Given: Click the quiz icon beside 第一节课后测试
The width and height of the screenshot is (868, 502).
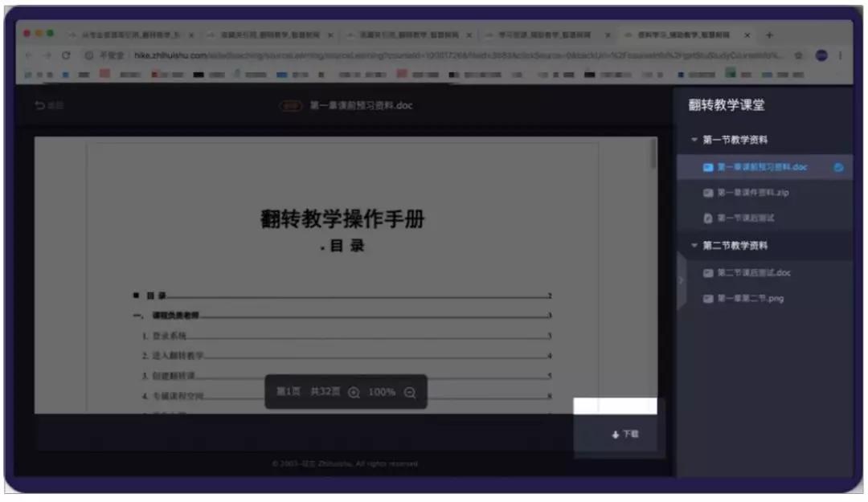Looking at the screenshot, I should click(707, 216).
